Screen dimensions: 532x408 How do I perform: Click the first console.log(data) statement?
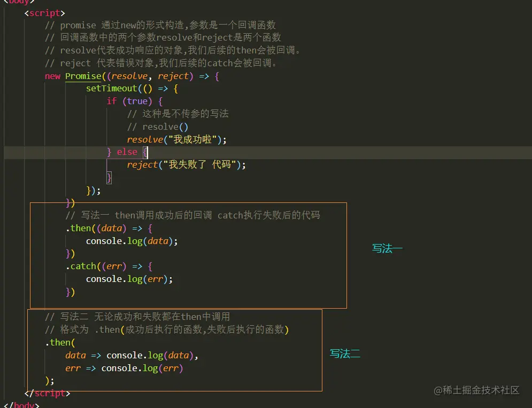point(126,241)
